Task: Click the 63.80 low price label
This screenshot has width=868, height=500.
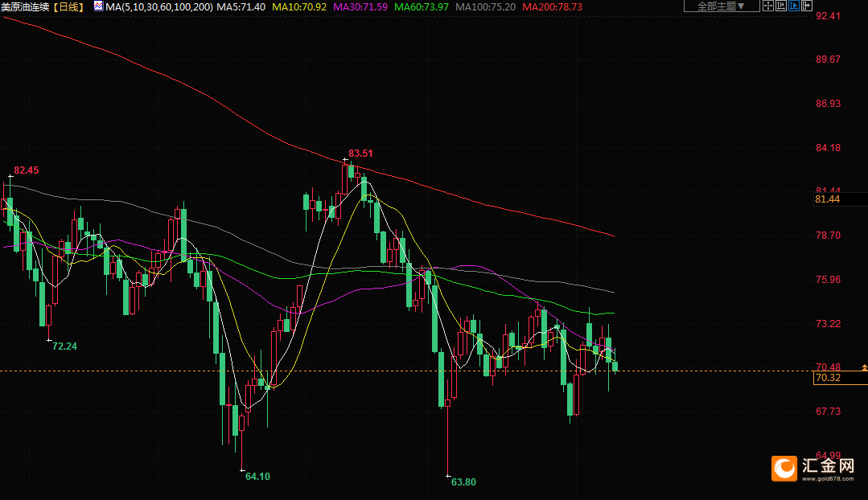Action: point(463,482)
